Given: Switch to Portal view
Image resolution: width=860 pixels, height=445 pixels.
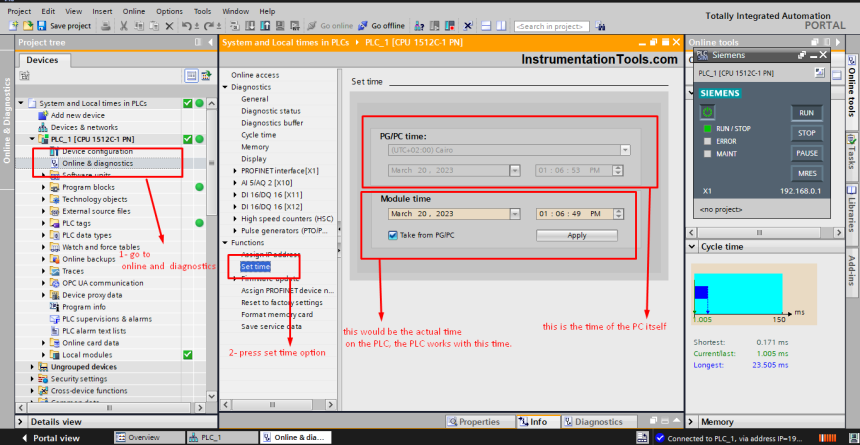Looking at the screenshot, I should click(50, 438).
